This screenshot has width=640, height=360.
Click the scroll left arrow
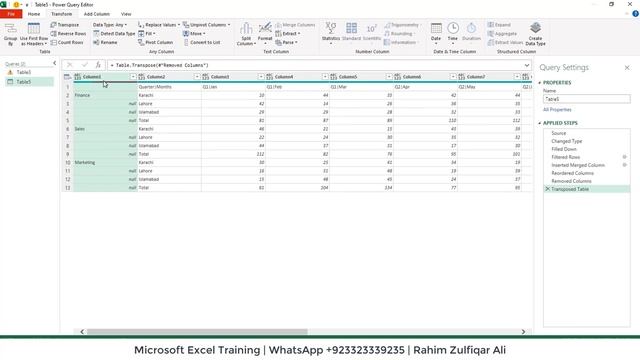pos(82,332)
